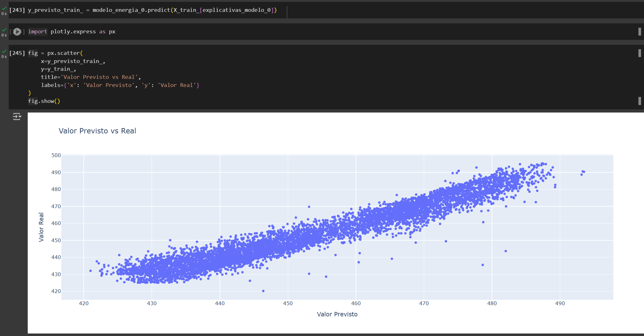
Task: Click the labels dictionary code line
Action: [120, 85]
